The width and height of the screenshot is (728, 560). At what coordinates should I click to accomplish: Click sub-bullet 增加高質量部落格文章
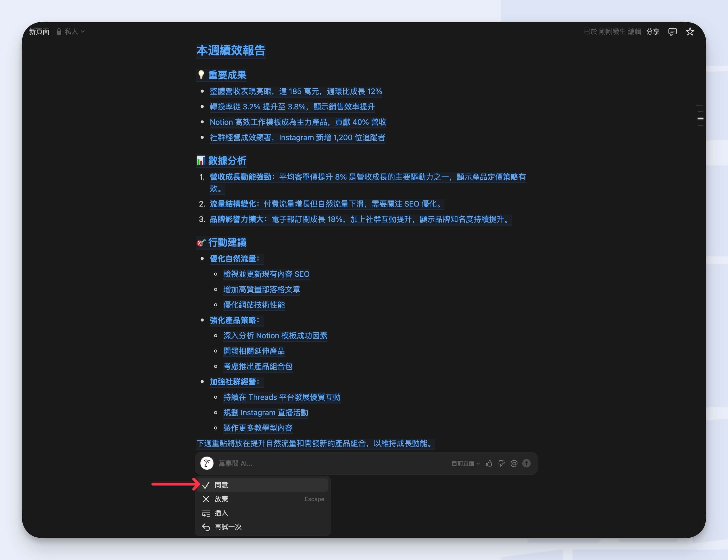[x=261, y=289]
